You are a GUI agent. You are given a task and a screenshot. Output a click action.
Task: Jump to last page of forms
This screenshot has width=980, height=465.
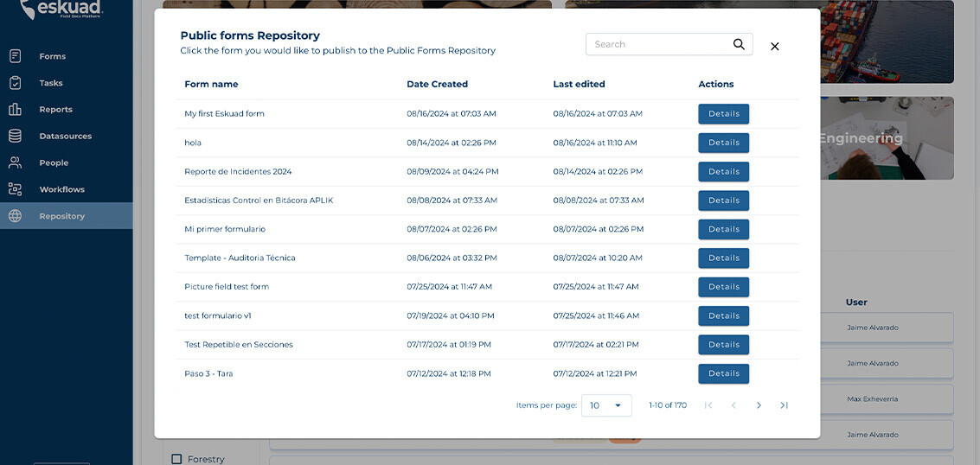(x=784, y=405)
